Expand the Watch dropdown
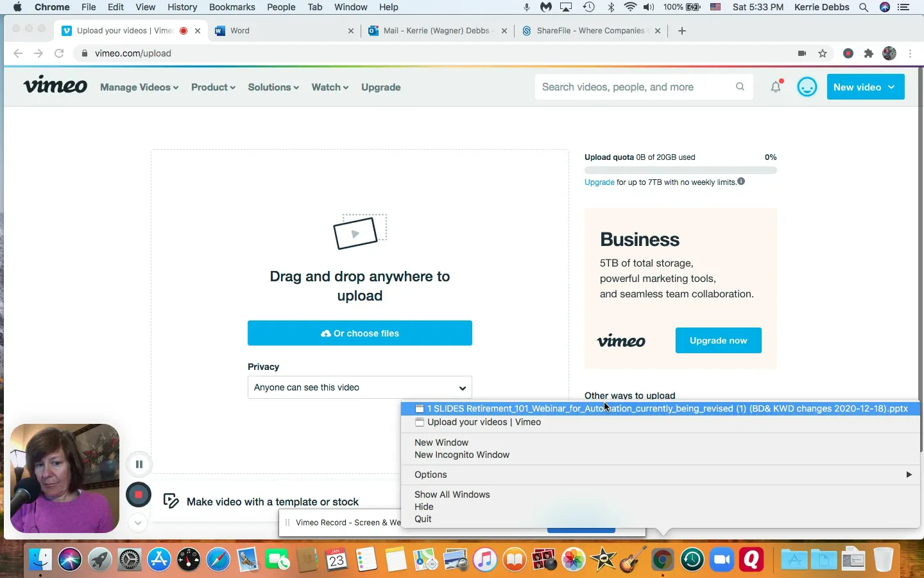Viewport: 924px width, 578px height. [x=330, y=87]
